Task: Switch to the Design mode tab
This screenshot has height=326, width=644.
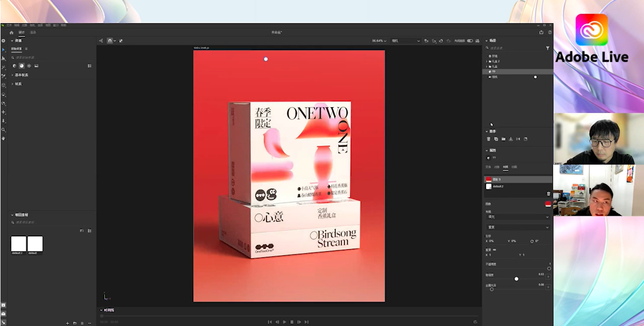Action: [21, 33]
